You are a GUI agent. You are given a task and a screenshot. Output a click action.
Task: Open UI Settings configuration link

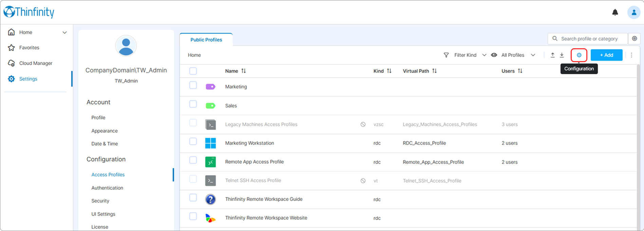pyautogui.click(x=103, y=214)
